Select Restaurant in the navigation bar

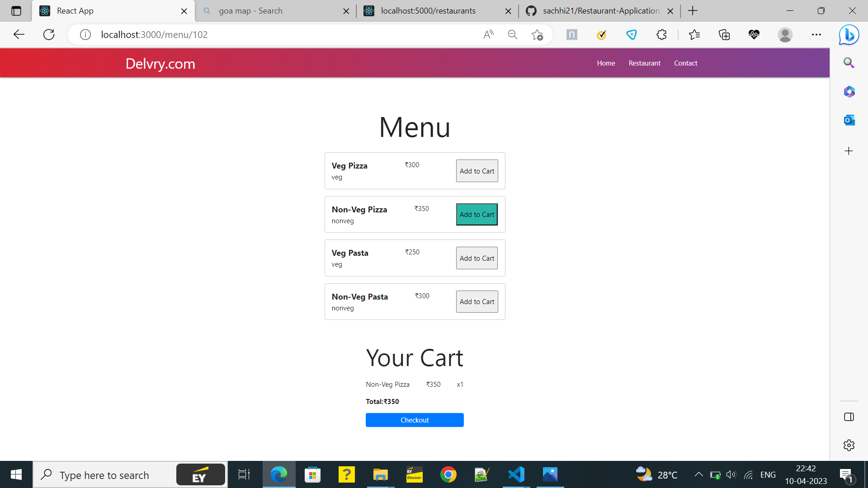click(644, 63)
